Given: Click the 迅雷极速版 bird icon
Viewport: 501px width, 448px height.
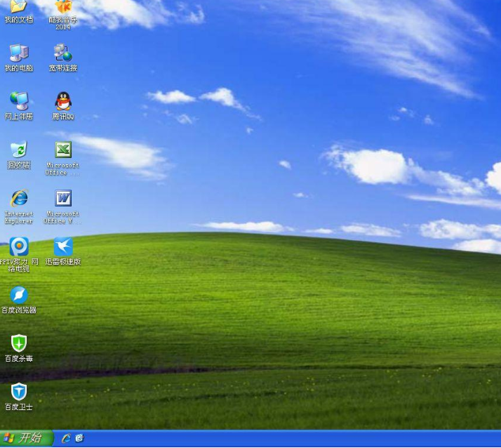Looking at the screenshot, I should click(x=63, y=246).
